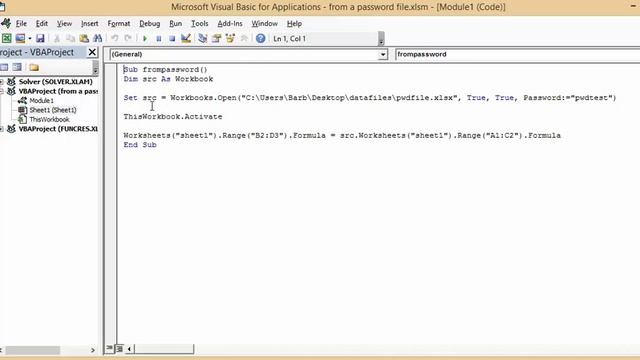Click the Redo arrow icon
This screenshot has width=640, height=360.
pyautogui.click(x=128, y=38)
